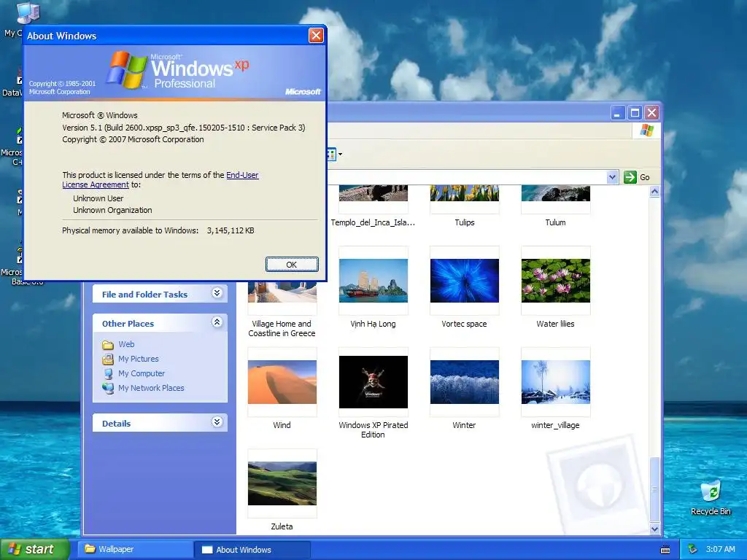Click the Web folder icon

click(108, 344)
